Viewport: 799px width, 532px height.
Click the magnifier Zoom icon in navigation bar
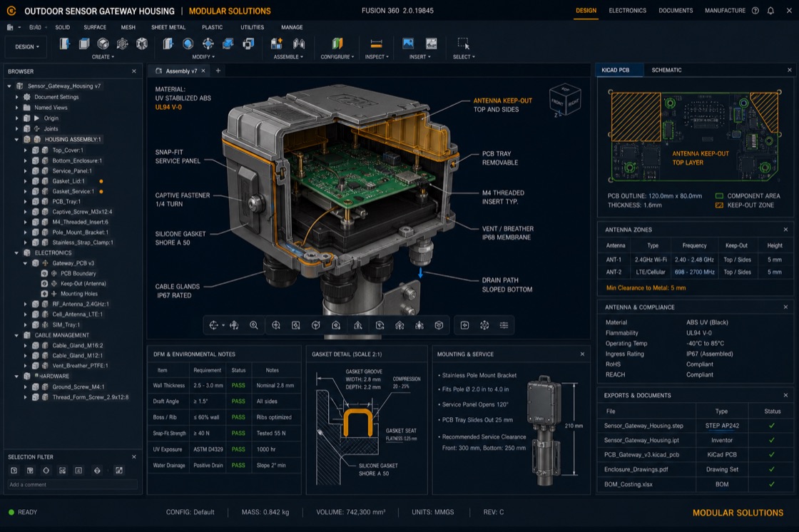point(253,325)
